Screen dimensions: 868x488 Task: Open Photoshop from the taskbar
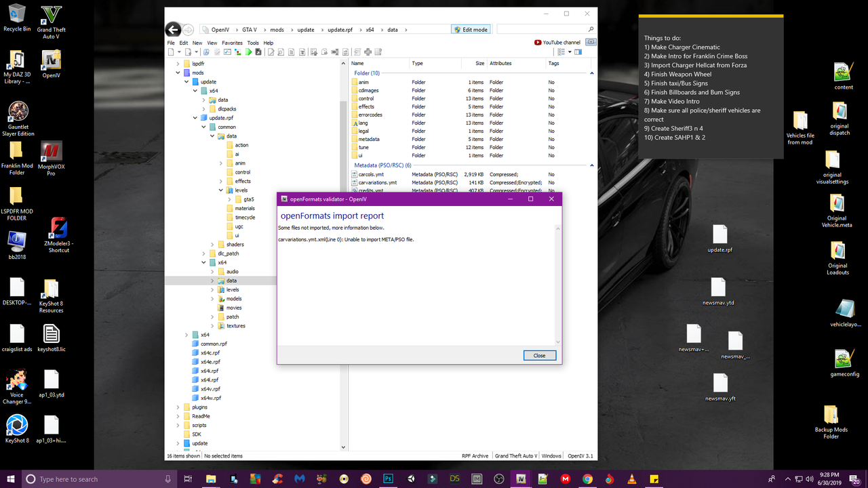point(389,479)
